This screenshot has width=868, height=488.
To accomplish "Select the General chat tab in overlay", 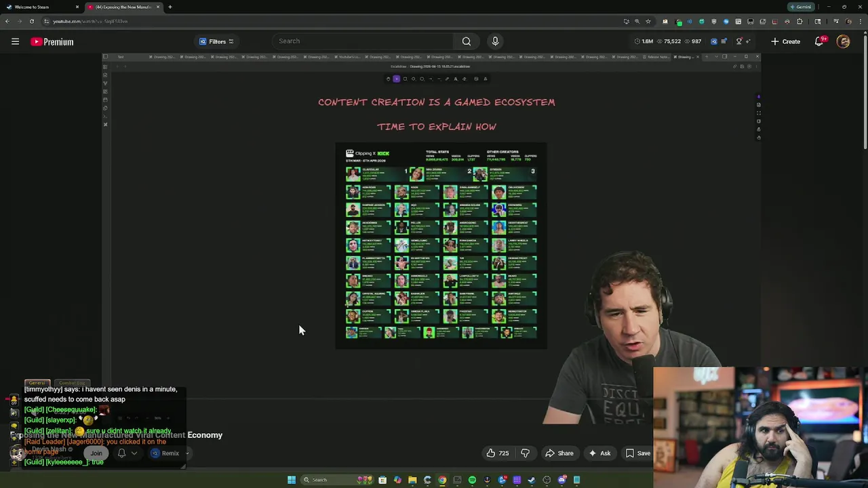I will point(37,383).
